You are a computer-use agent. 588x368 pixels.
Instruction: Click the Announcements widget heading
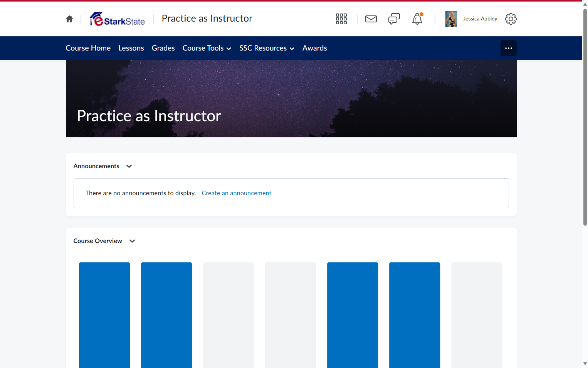click(x=96, y=166)
